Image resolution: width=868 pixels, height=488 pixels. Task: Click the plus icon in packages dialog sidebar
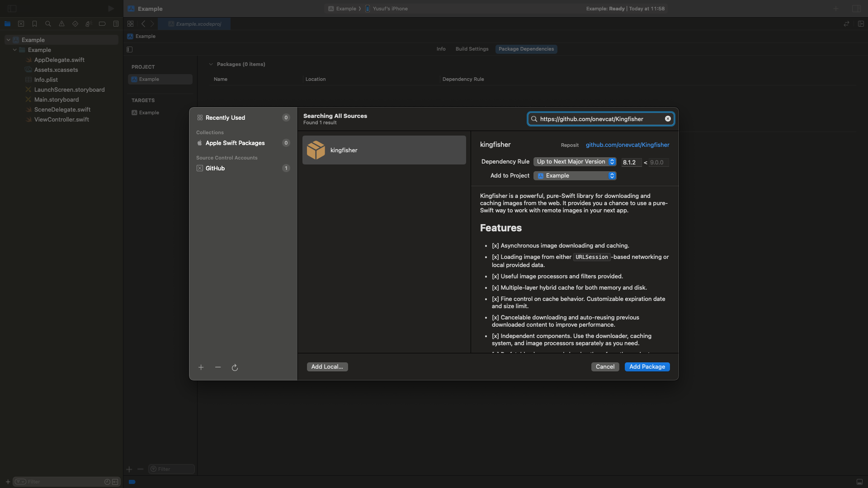click(201, 367)
